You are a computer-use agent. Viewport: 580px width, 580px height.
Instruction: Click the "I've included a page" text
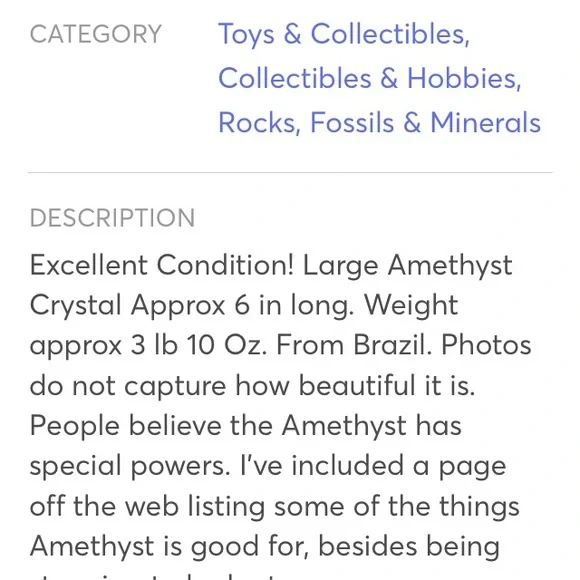pos(373,466)
